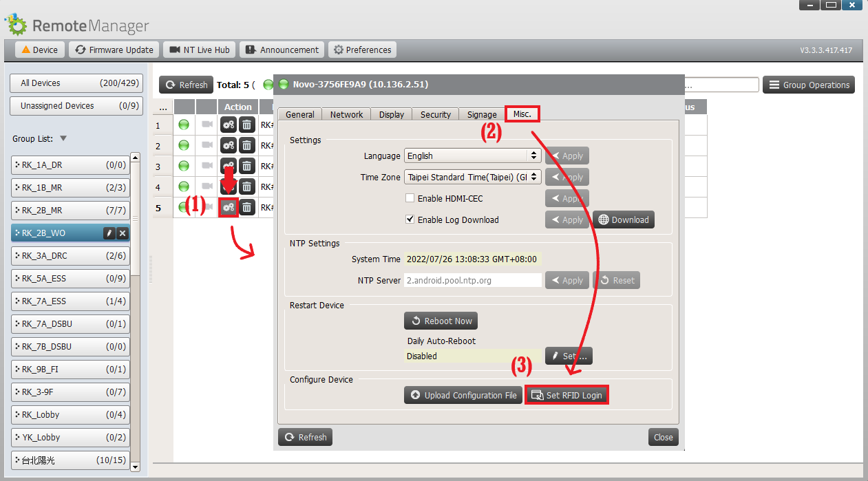Open device settings gear for row 5

point(228,207)
